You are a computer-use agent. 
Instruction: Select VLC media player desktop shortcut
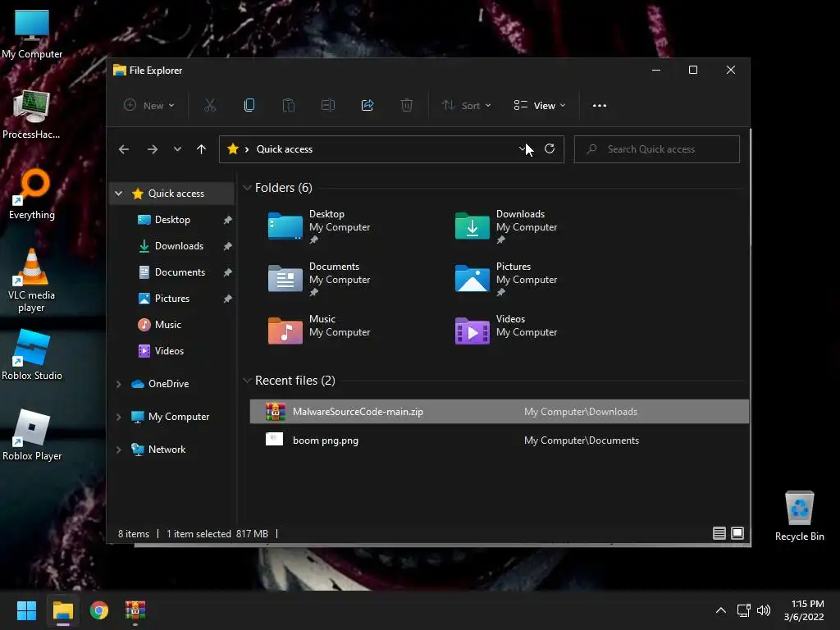tap(32, 281)
